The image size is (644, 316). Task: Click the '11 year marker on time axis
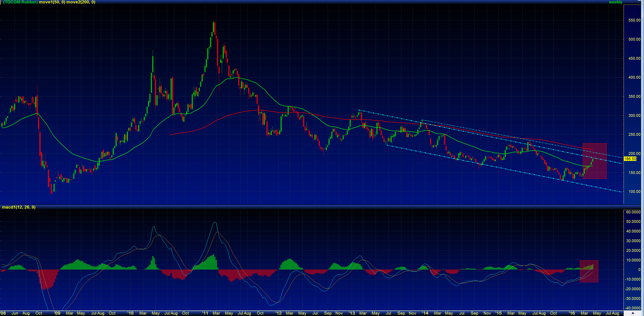coord(205,313)
